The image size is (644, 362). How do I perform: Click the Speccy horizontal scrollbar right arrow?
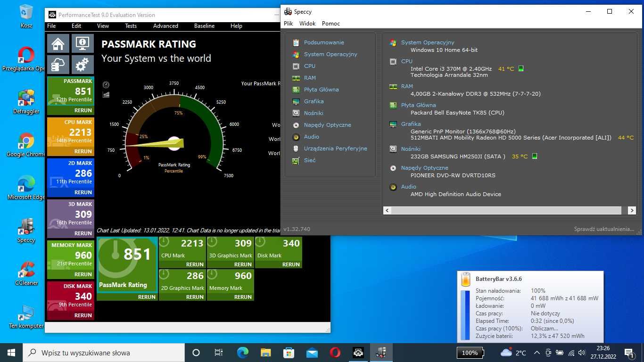pyautogui.click(x=632, y=211)
